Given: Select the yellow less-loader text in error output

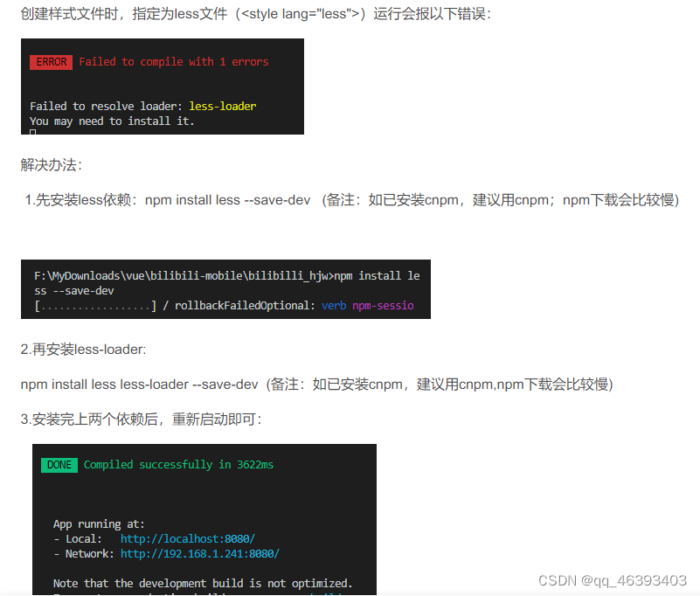Looking at the screenshot, I should click(x=222, y=104).
